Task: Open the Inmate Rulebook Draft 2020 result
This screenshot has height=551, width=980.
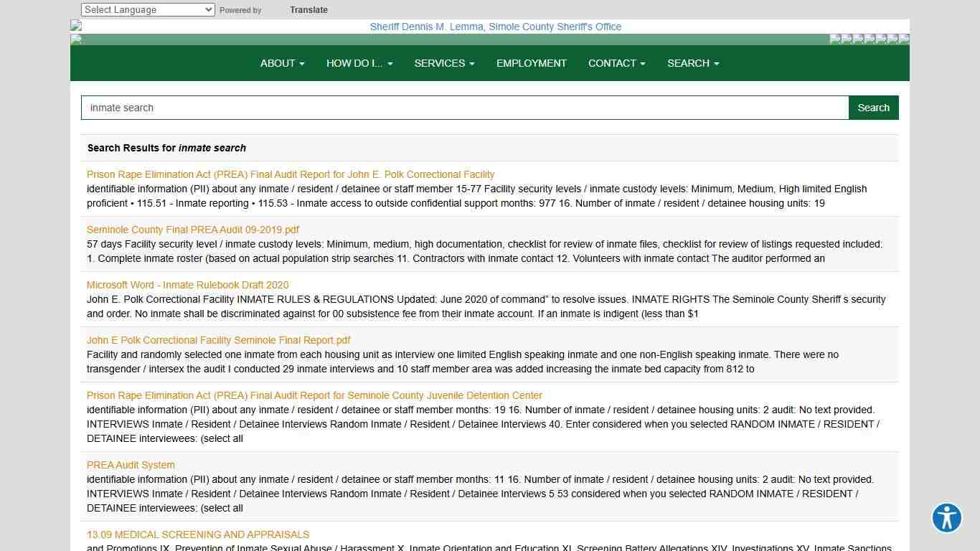Action: tap(188, 285)
